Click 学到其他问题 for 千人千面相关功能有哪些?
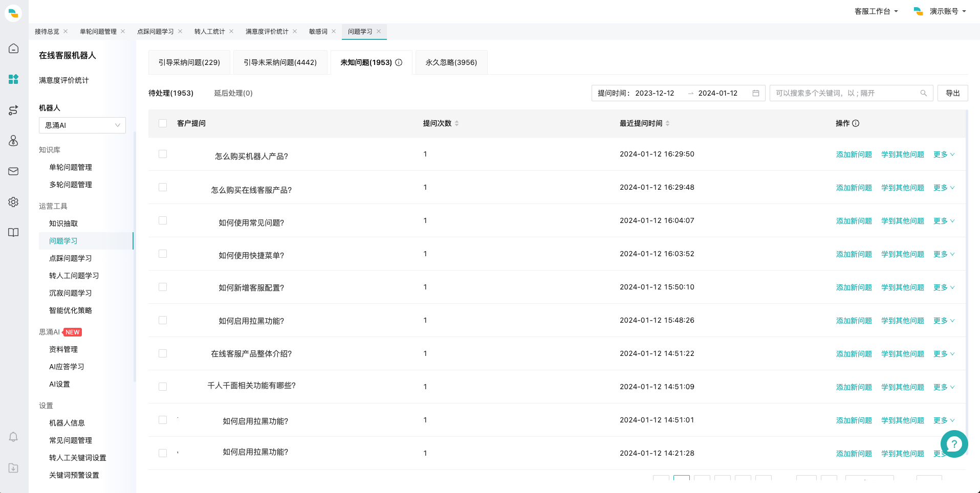This screenshot has height=493, width=980. coord(903,387)
